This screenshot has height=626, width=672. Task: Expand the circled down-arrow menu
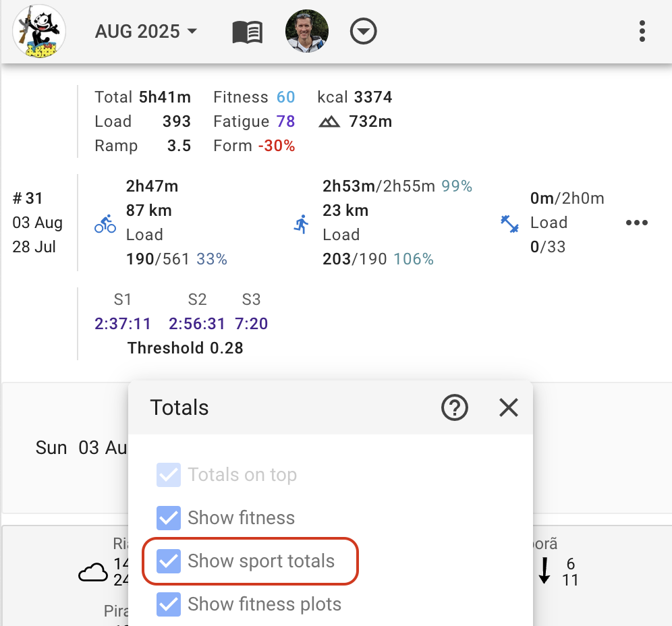[364, 32]
